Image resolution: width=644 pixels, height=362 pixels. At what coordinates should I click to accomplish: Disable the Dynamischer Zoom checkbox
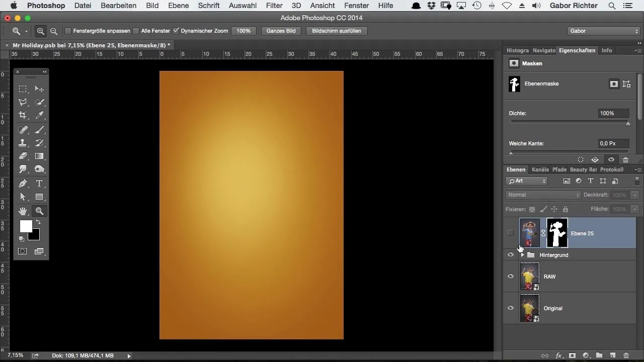pos(176,31)
